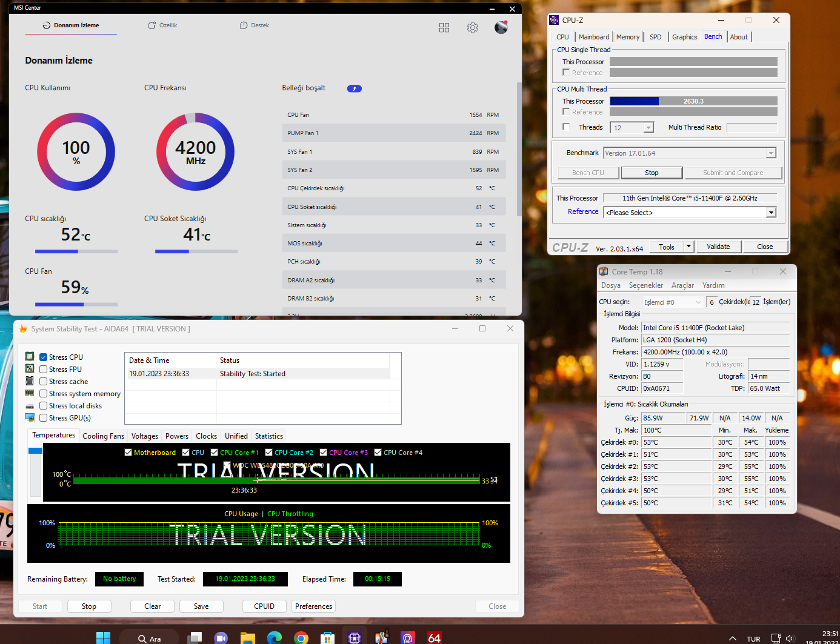Open Statistics tab in AIDA64
Image resolution: width=840 pixels, height=644 pixels.
tap(269, 436)
